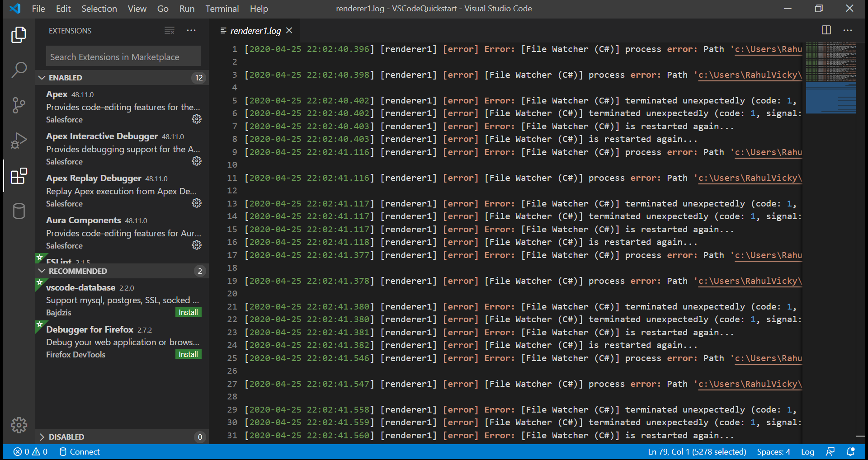Click inside the Extensions search field
Viewport: 868px width, 460px height.
point(123,56)
